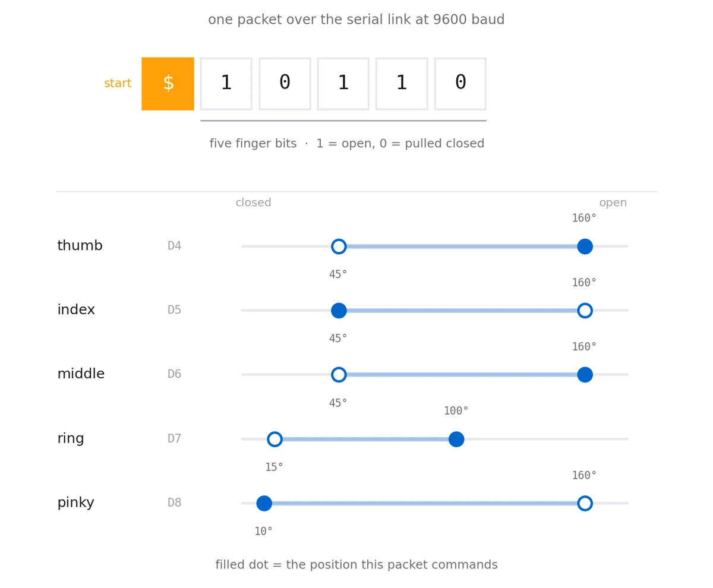The height and width of the screenshot is (588, 713).
Task: Click pinky filled dot at 10°
Action: pyautogui.click(x=264, y=504)
